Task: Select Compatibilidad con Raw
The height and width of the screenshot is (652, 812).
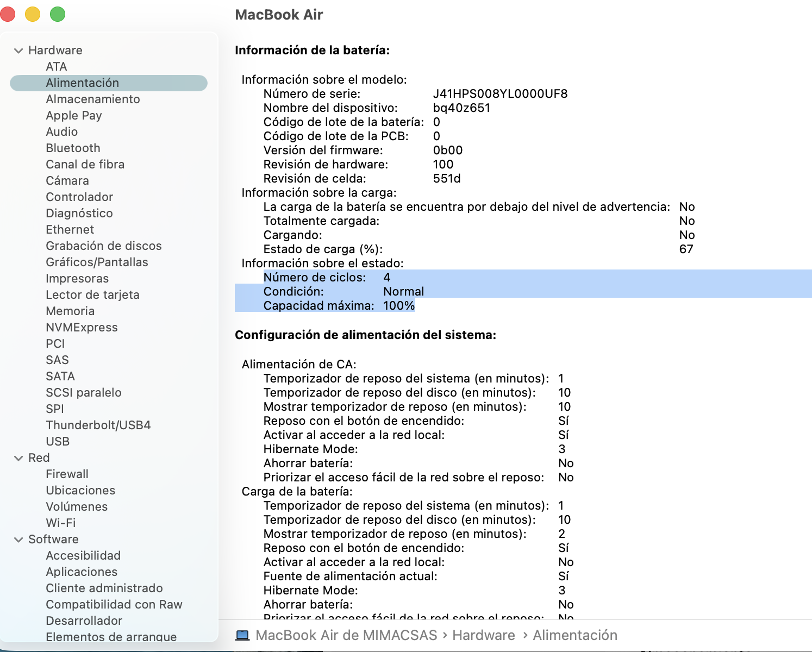Action: pos(114,604)
